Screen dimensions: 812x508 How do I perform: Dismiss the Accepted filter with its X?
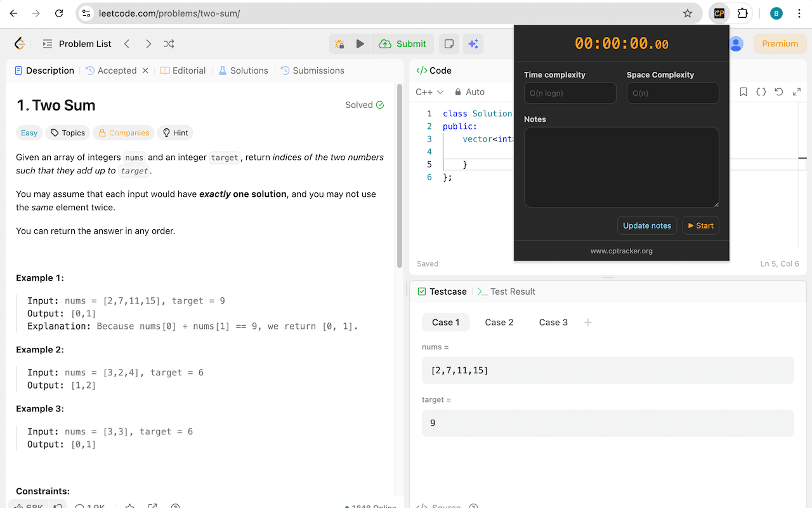[145, 70]
